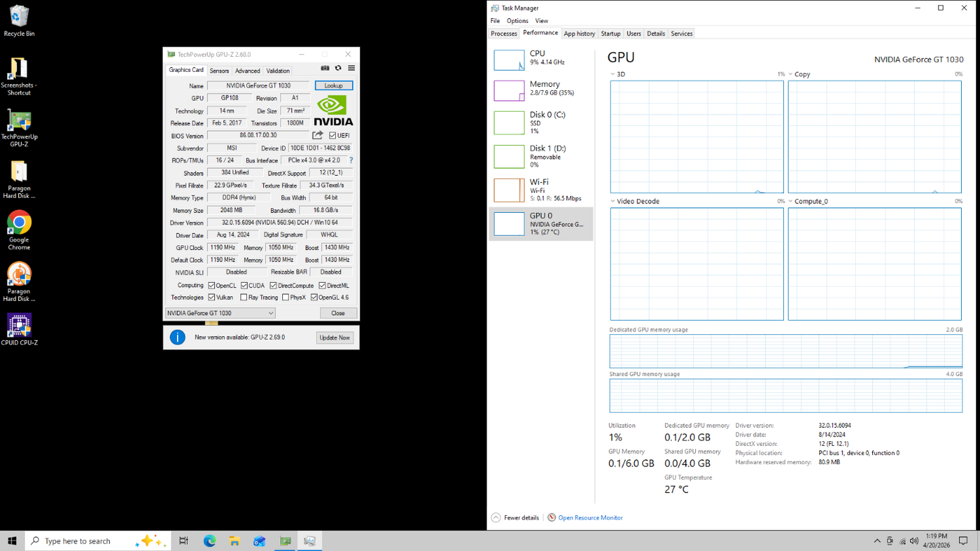Viewport: 980px width, 551px height.
Task: Open the File menu in Task Manager
Action: click(495, 21)
